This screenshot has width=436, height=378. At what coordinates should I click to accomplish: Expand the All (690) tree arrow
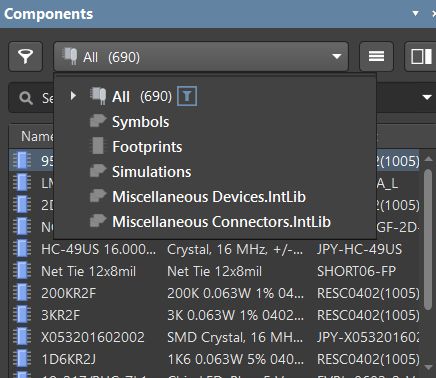point(73,96)
